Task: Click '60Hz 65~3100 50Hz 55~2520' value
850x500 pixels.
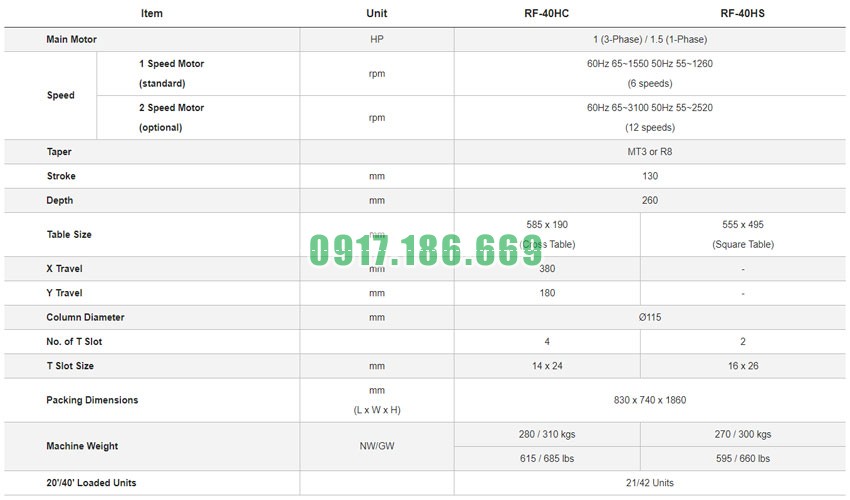Action: coord(650,108)
